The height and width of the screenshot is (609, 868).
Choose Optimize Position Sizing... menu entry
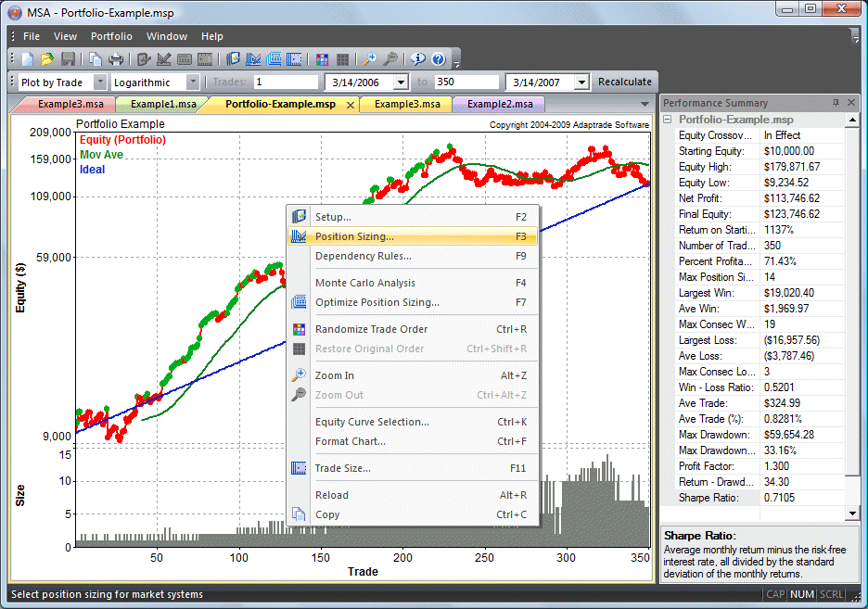click(x=413, y=302)
